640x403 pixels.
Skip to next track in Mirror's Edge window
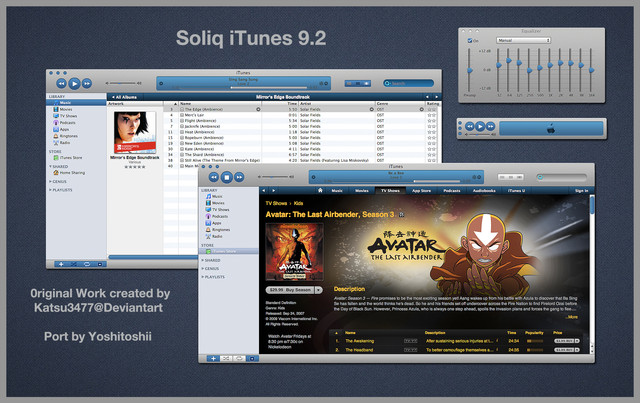[87, 84]
